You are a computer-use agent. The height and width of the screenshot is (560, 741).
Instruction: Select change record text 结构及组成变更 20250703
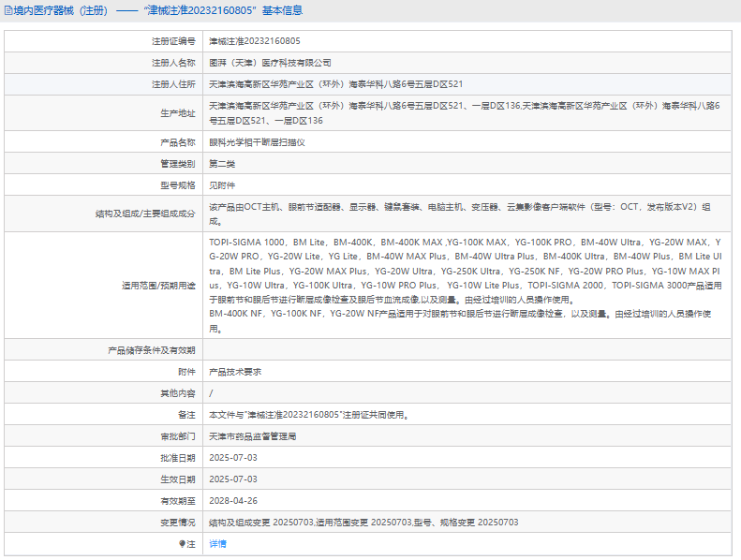[261, 523]
